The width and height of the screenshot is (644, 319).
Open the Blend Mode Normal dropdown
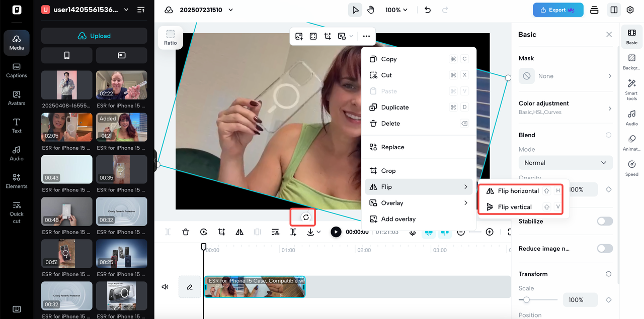566,163
